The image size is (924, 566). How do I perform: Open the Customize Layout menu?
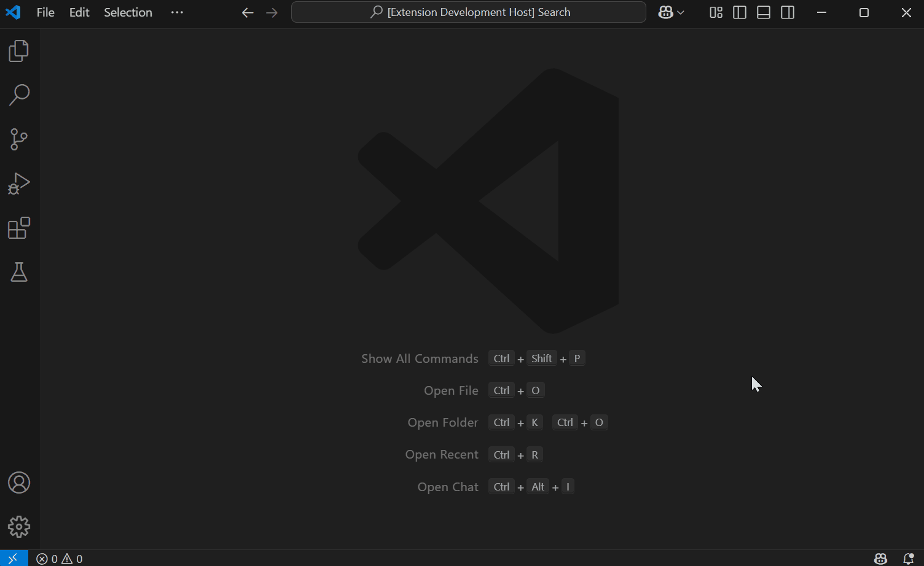pyautogui.click(x=716, y=12)
